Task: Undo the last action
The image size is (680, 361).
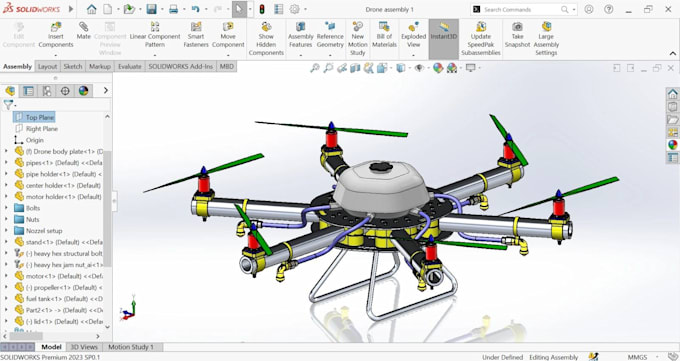Action: tap(196, 9)
